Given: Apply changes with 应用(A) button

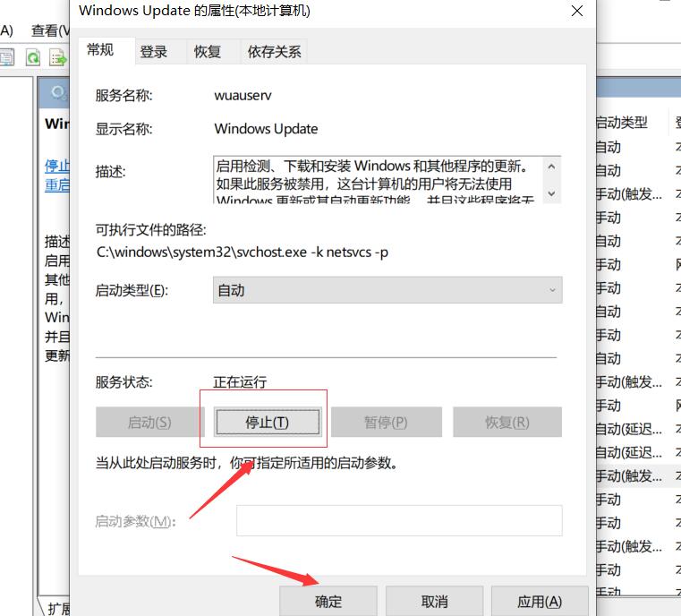Looking at the screenshot, I should pyautogui.click(x=540, y=602).
